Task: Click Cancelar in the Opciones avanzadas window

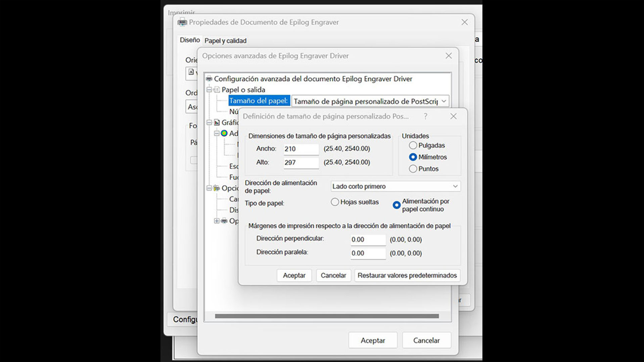Action: [x=426, y=341]
